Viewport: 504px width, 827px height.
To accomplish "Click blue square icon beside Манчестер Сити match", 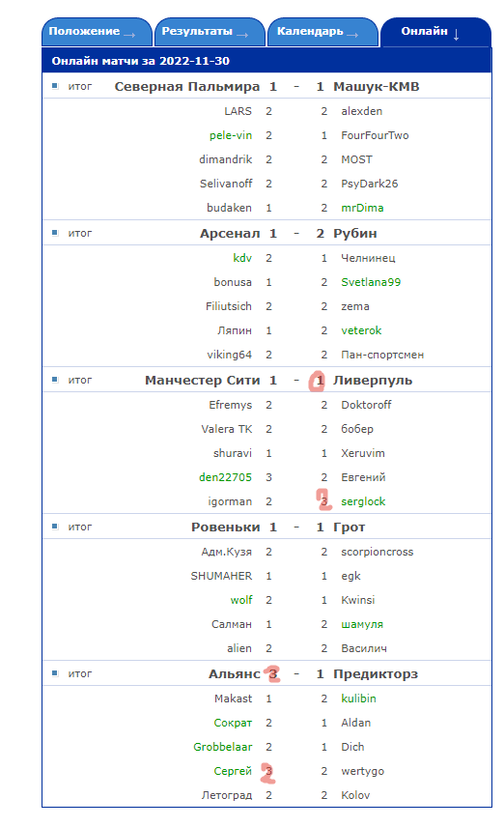I will (x=55, y=380).
